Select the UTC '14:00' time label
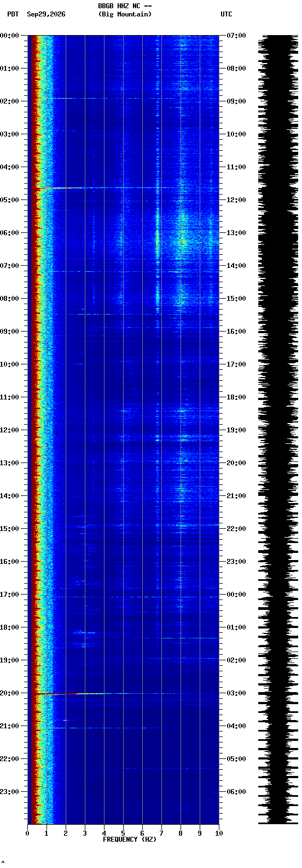Viewport: 302px width, 868px height. coord(236,266)
